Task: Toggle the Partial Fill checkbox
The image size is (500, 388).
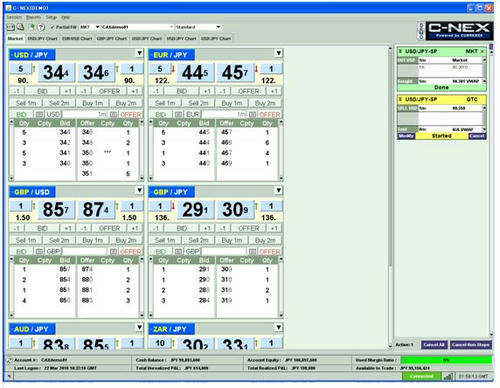Action: (x=53, y=27)
